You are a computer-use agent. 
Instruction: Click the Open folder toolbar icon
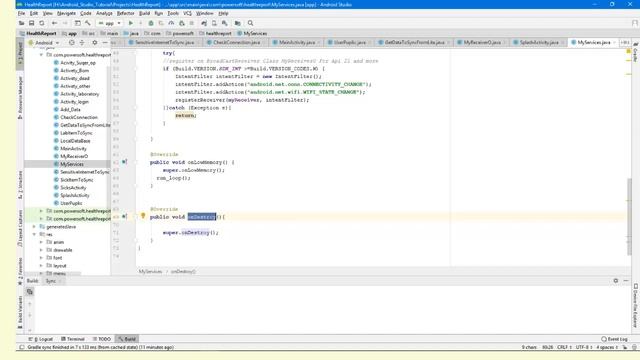(21, 23)
